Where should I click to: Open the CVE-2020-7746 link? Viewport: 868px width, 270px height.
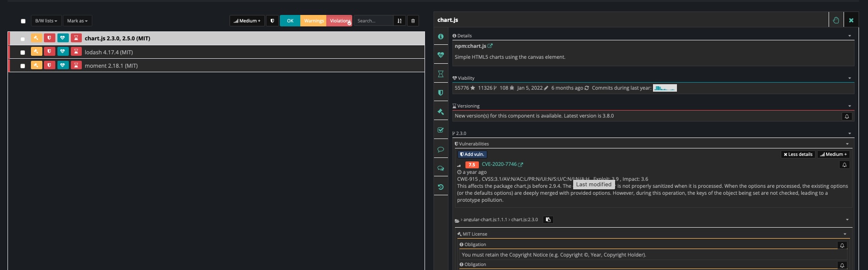(502, 164)
